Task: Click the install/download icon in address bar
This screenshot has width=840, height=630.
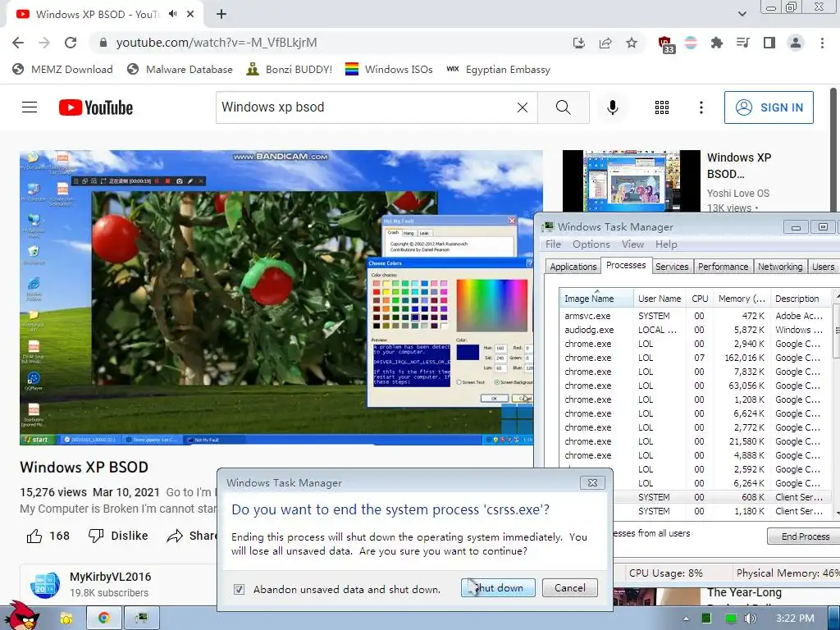Action: click(578, 43)
